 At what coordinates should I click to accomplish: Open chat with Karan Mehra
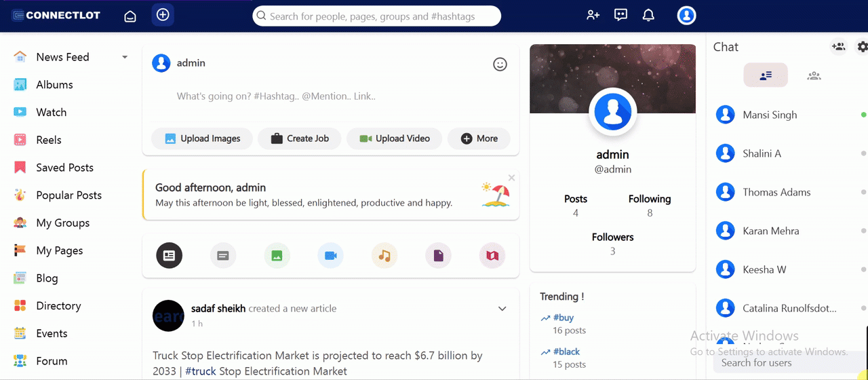770,231
